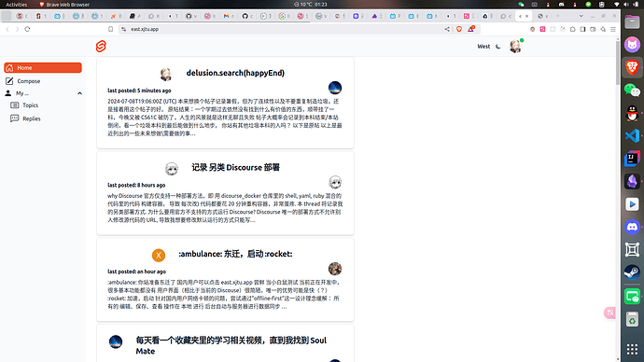Open the browser tab list dropdown arrow
This screenshot has height=362, width=644.
point(581,16)
